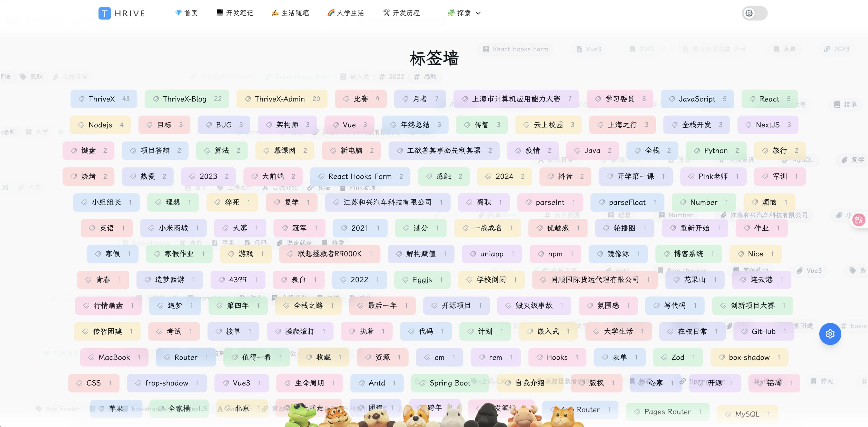Click the tag icon on the 青春 chip

[x=88, y=280]
